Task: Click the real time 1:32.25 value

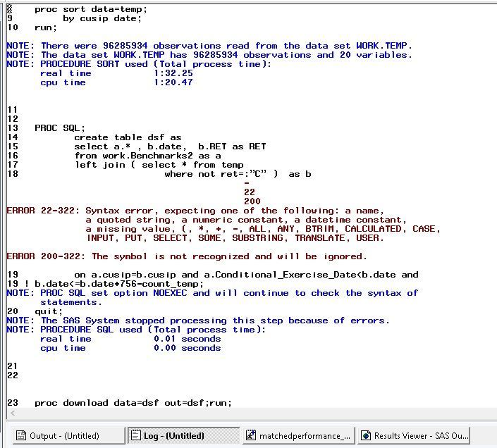Action: tap(173, 73)
